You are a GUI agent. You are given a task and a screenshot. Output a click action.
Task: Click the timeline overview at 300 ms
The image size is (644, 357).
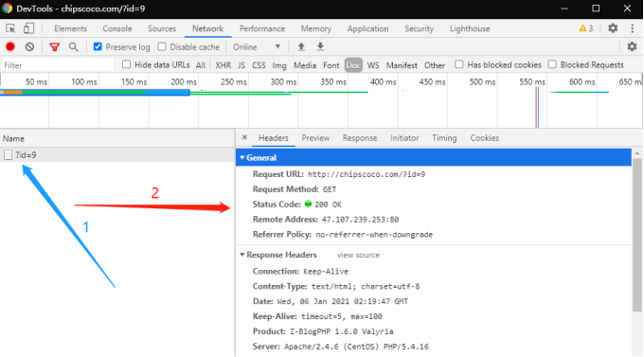pyautogui.click(x=283, y=82)
